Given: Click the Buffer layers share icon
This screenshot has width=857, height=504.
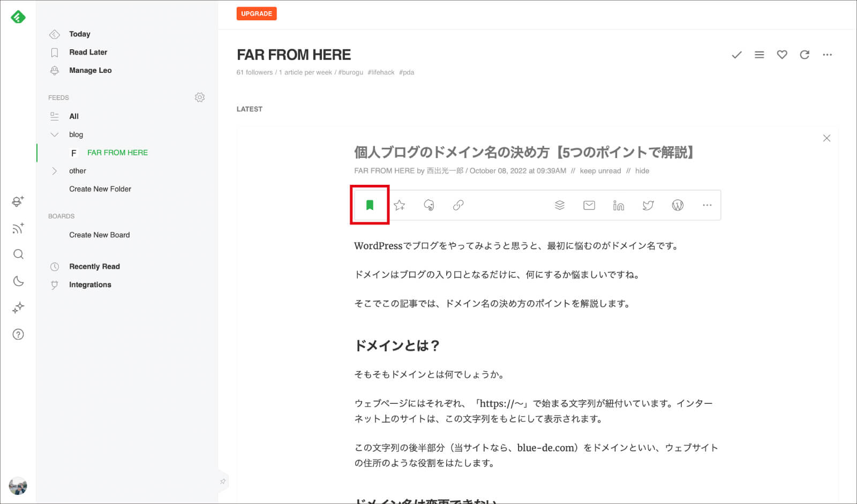Looking at the screenshot, I should coord(560,205).
